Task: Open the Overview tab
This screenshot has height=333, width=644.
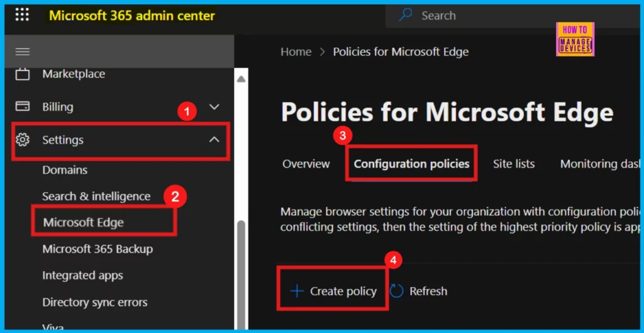Action: 306,164
